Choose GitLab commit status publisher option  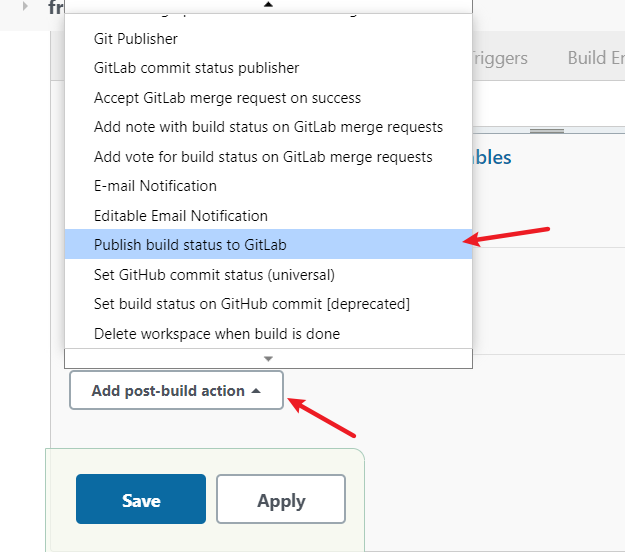click(x=268, y=68)
